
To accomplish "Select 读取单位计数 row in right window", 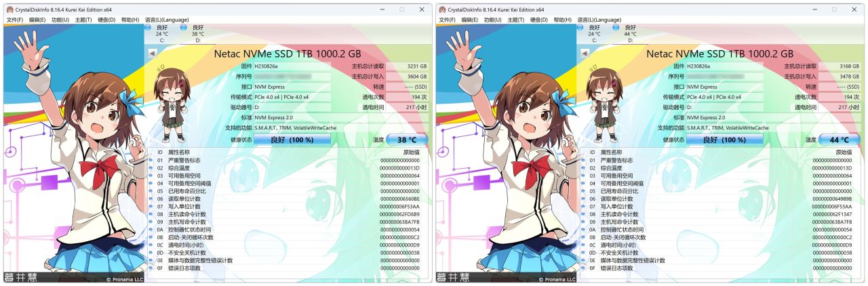I will tap(722, 199).
